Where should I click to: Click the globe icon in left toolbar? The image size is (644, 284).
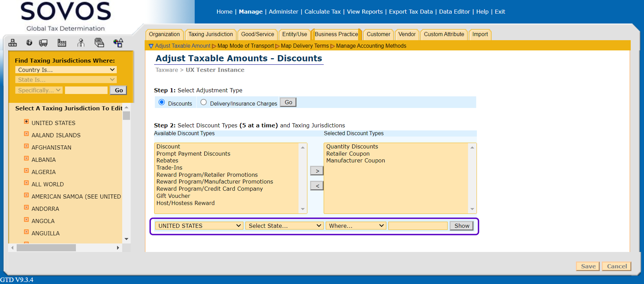[x=29, y=43]
